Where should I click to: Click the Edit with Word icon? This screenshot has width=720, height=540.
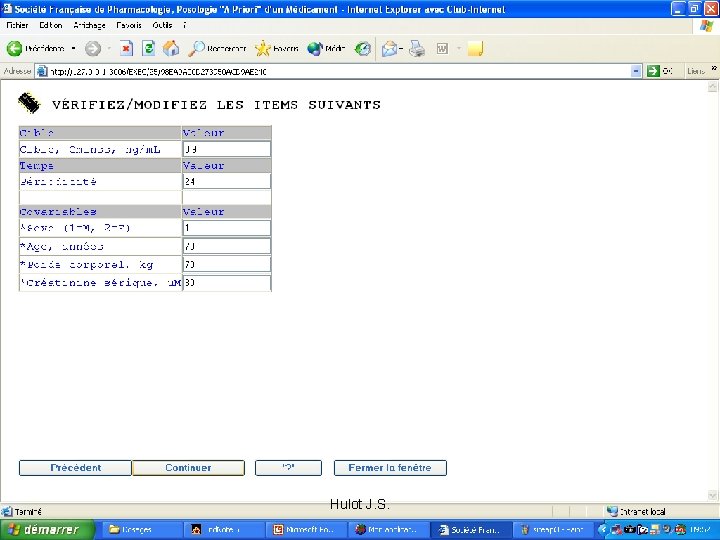(442, 48)
